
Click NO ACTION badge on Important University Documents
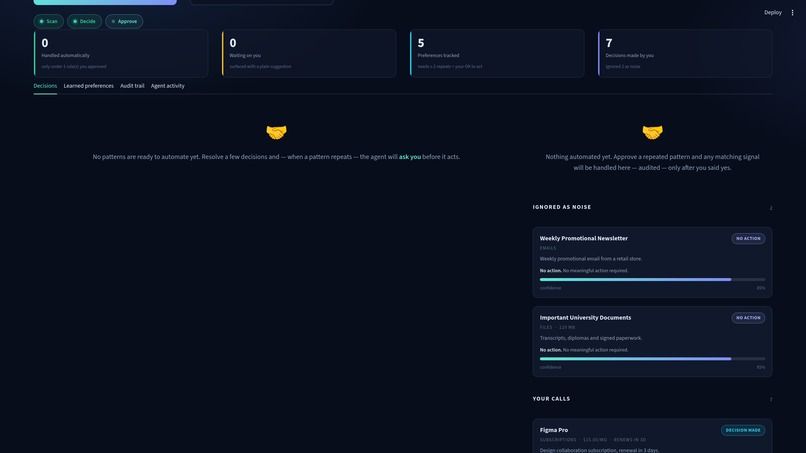748,318
